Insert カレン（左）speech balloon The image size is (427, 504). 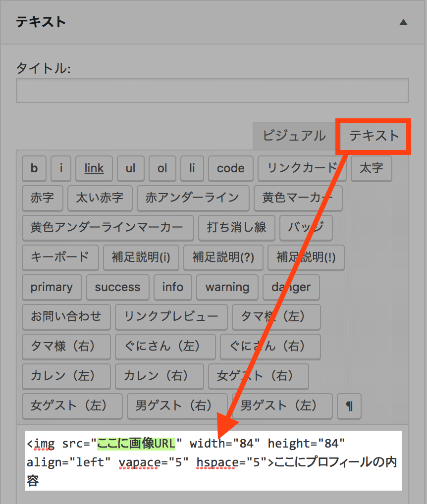[66, 376]
